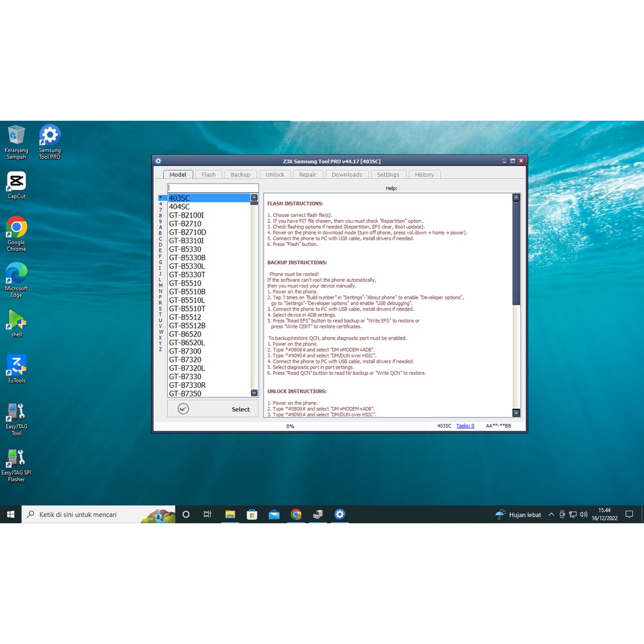Select model GT-B5330 in the list
The width and height of the screenshot is (644, 644).
(209, 249)
